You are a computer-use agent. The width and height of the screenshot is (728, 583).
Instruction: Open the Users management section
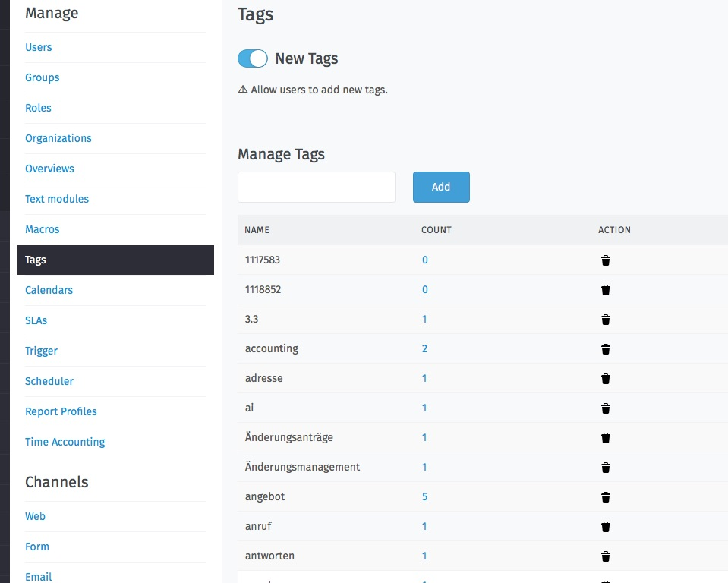click(x=38, y=47)
